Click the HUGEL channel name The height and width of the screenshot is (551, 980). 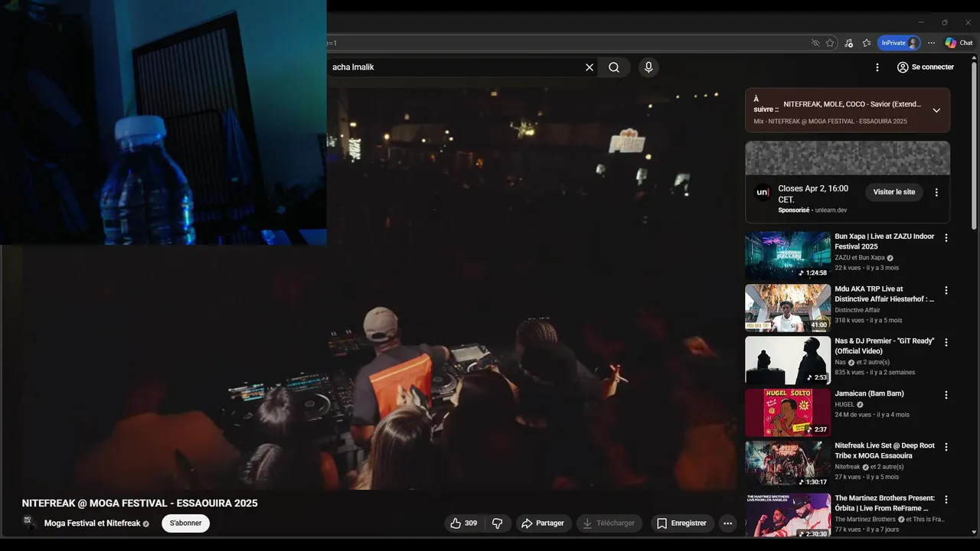844,404
